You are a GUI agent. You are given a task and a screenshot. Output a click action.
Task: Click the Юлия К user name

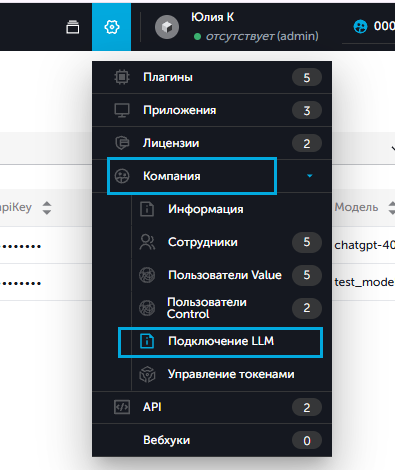pyautogui.click(x=213, y=17)
